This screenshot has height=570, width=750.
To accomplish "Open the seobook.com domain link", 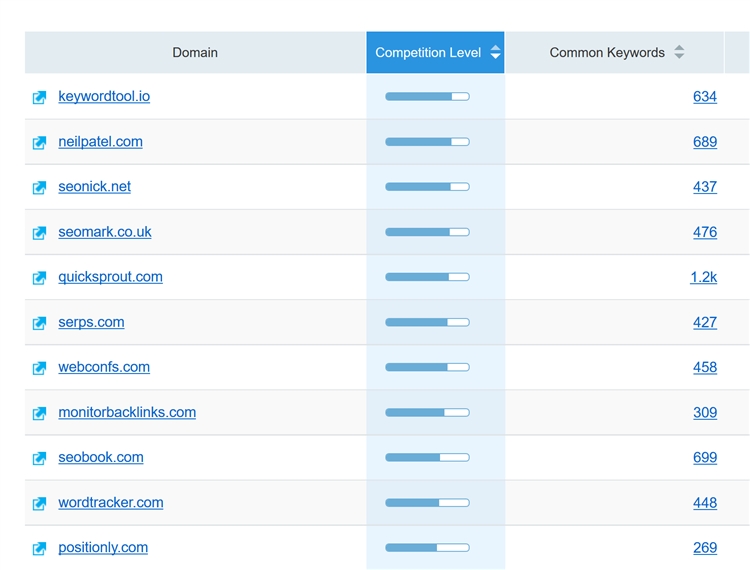I will (101, 457).
